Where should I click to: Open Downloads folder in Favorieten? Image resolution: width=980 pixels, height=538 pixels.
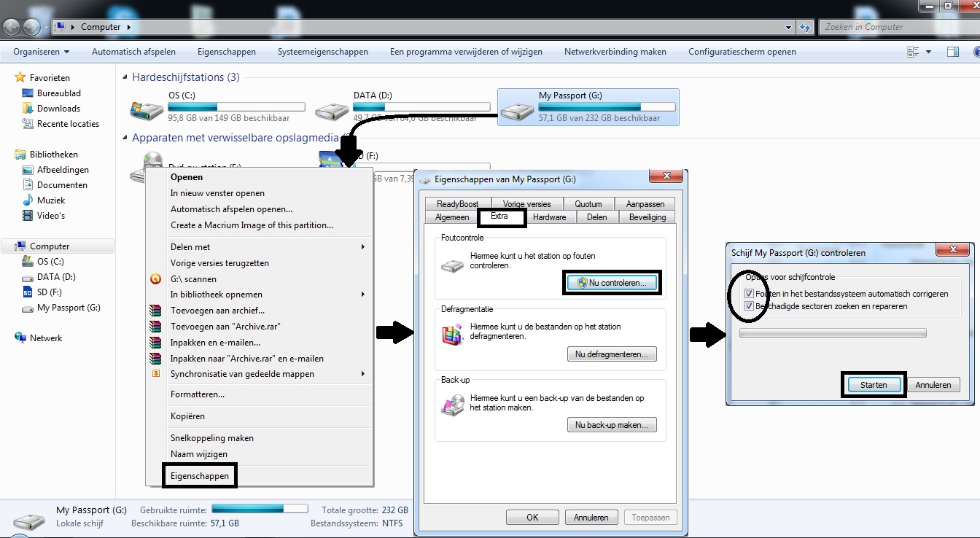(x=58, y=109)
